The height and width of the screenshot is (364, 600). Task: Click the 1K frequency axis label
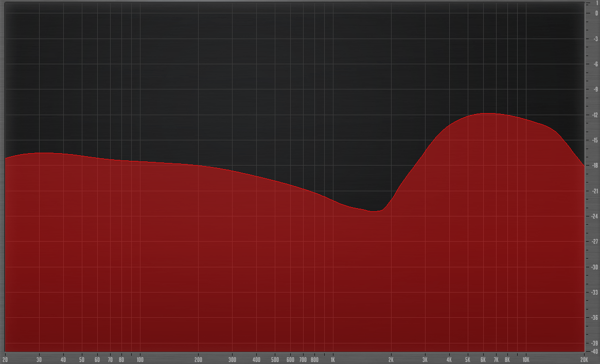pos(333,359)
